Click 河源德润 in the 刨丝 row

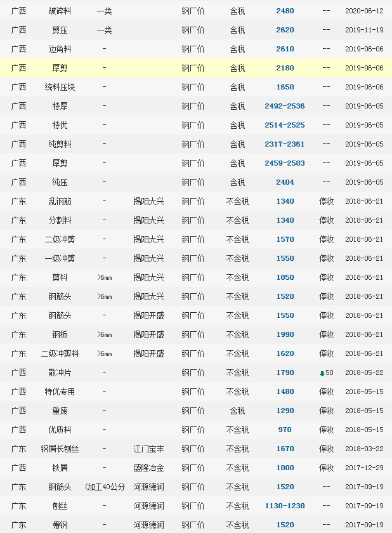coord(148,506)
